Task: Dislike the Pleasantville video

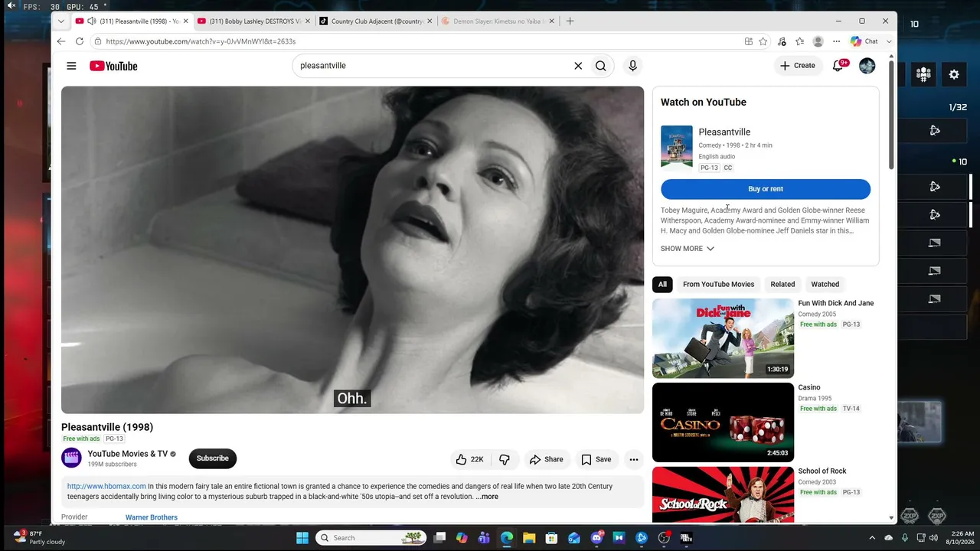Action: (x=505, y=459)
